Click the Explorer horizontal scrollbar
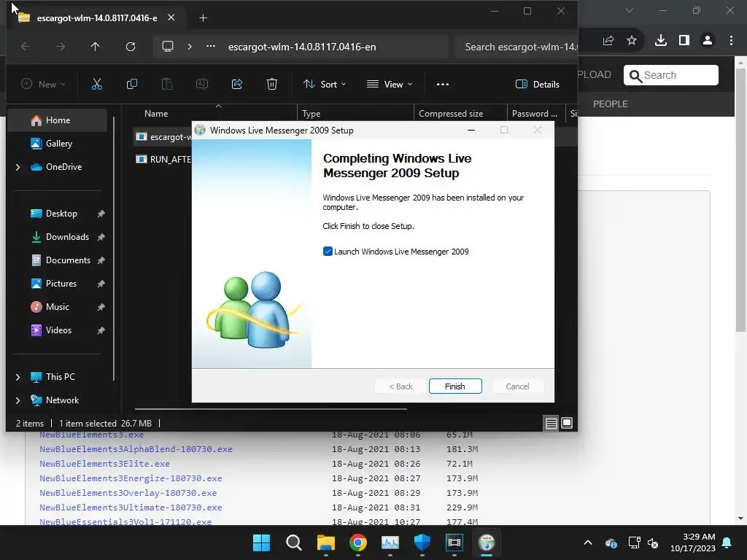Image resolution: width=747 pixels, height=560 pixels. pos(271,408)
